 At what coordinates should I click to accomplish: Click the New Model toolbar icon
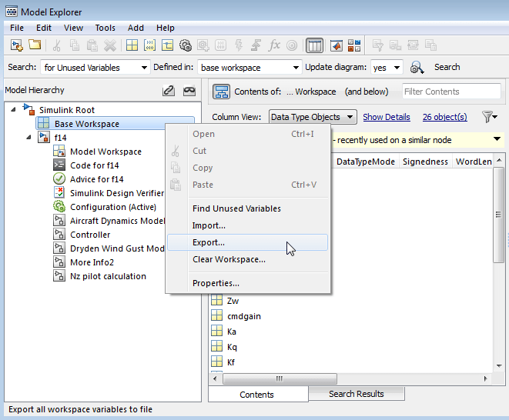16,45
